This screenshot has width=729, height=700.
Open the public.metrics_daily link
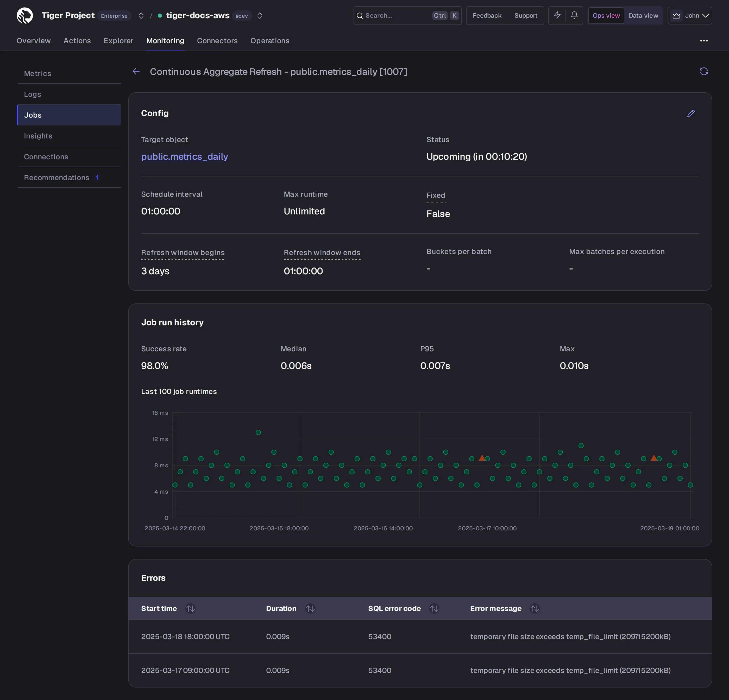point(185,156)
